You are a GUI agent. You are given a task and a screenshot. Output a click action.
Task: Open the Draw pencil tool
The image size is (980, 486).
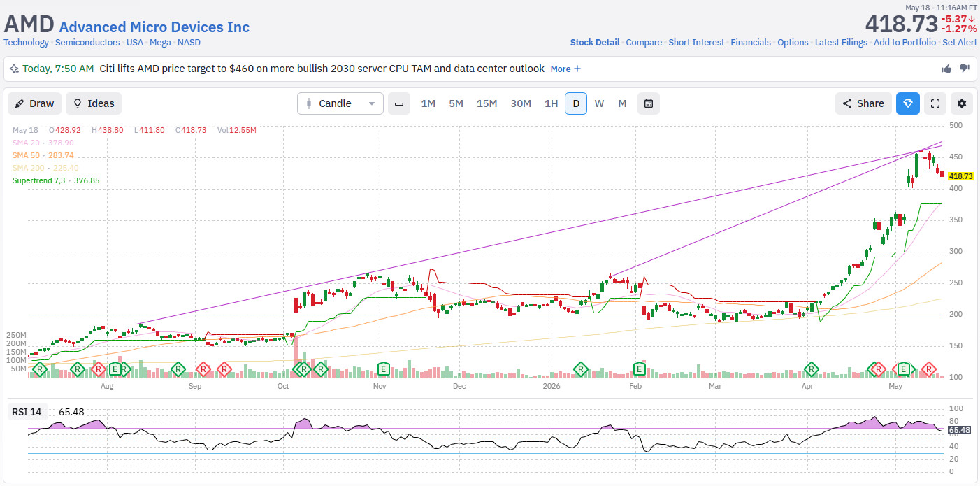(x=35, y=103)
